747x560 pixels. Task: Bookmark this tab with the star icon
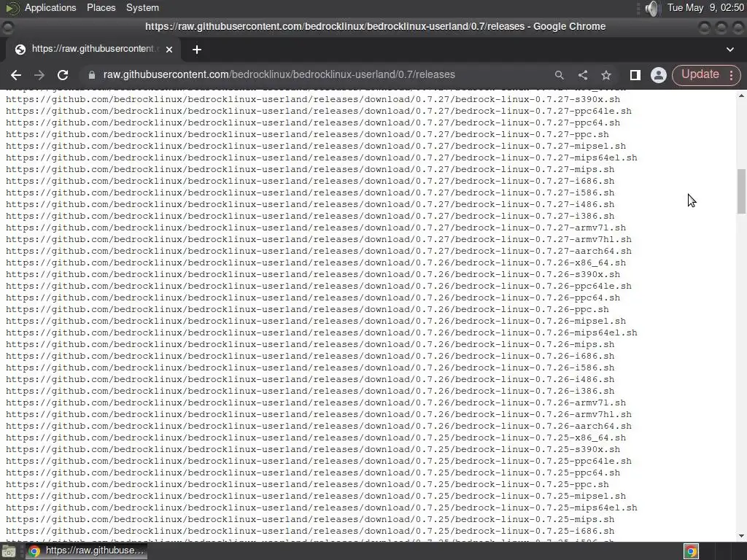[x=606, y=75]
